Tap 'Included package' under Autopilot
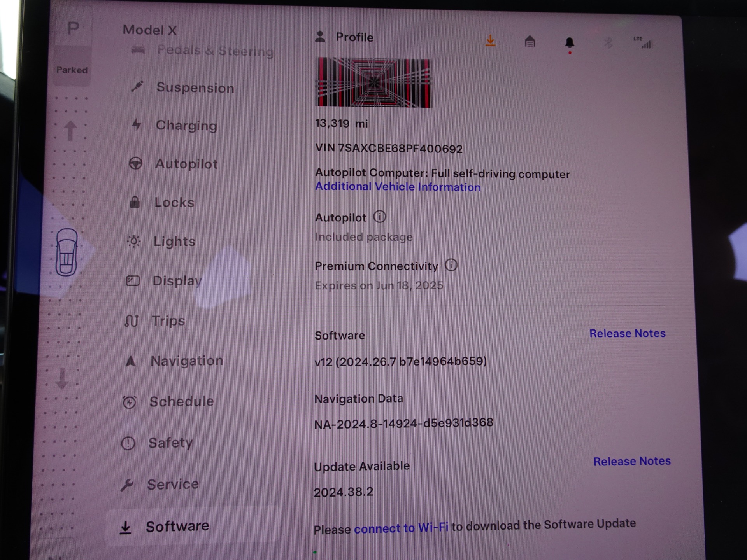Viewport: 747px width, 560px height. coord(364,237)
